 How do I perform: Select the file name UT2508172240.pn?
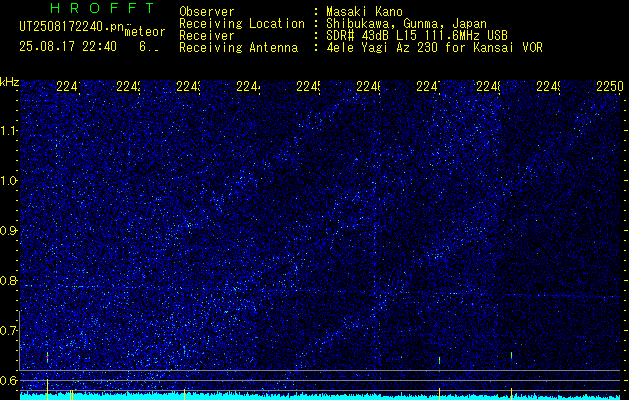(x=71, y=27)
